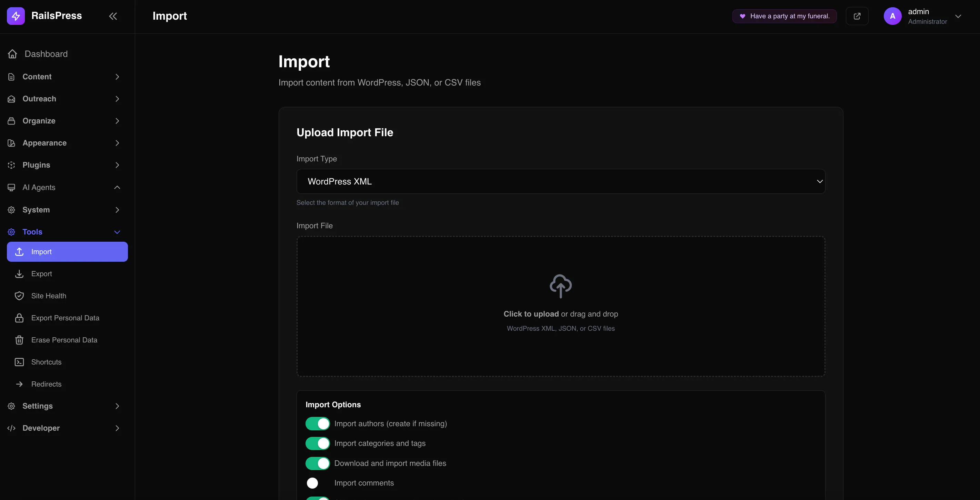
Task: Turn off Download and import media files
Action: (x=318, y=463)
